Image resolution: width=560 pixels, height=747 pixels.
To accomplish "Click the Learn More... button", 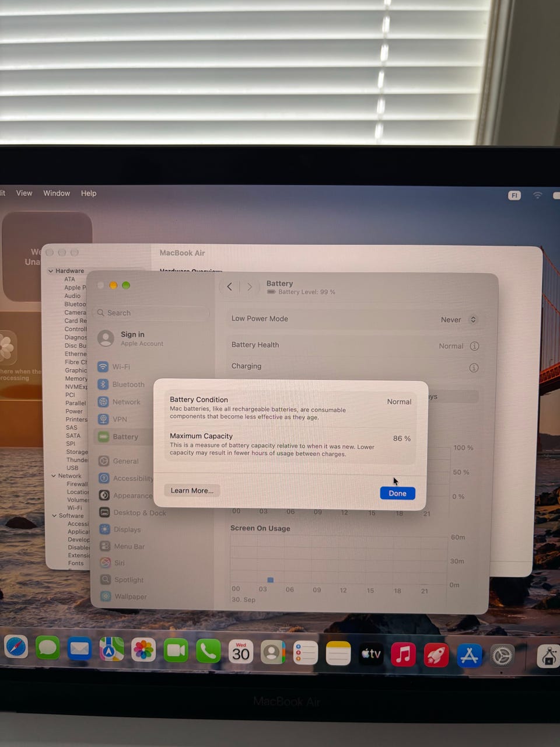I will pyautogui.click(x=192, y=490).
